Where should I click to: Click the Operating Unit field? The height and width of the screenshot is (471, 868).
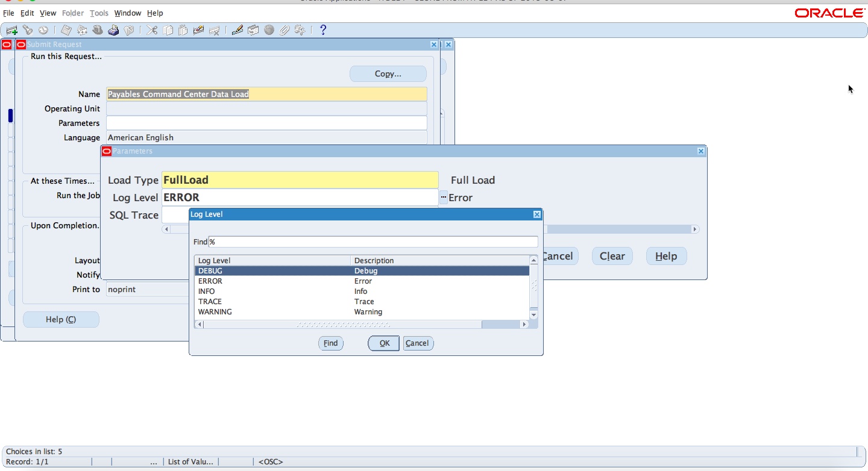point(266,108)
